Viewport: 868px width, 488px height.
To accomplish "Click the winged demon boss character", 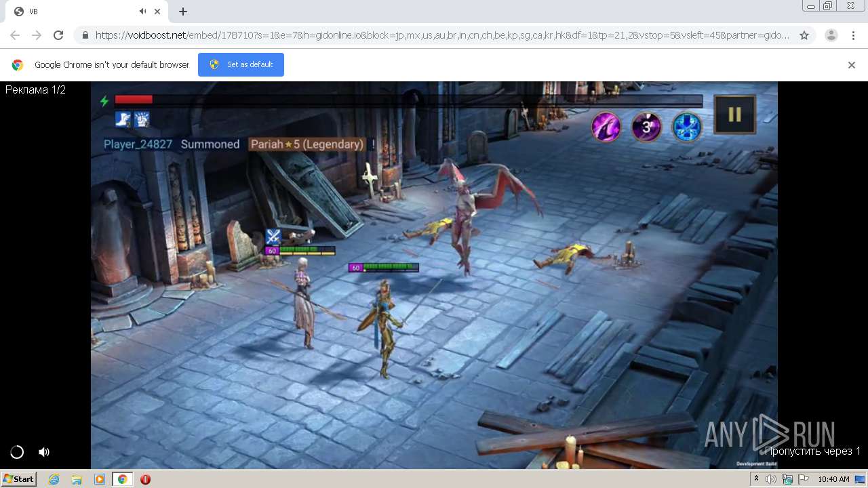I will pos(468,213).
